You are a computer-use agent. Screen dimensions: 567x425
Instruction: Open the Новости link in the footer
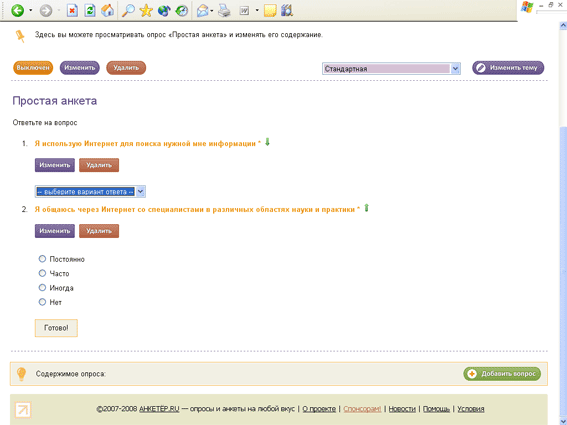(x=402, y=409)
